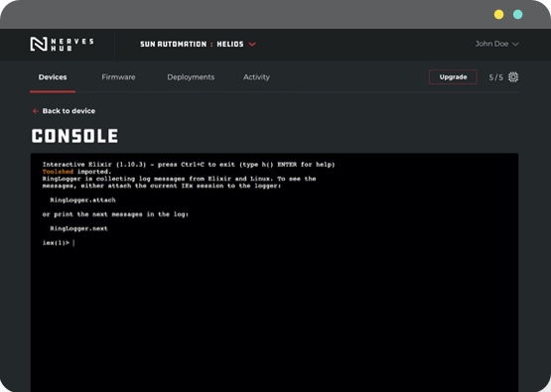Open the device count chip icon
Screen dimensions: 551x392
[x=513, y=77]
